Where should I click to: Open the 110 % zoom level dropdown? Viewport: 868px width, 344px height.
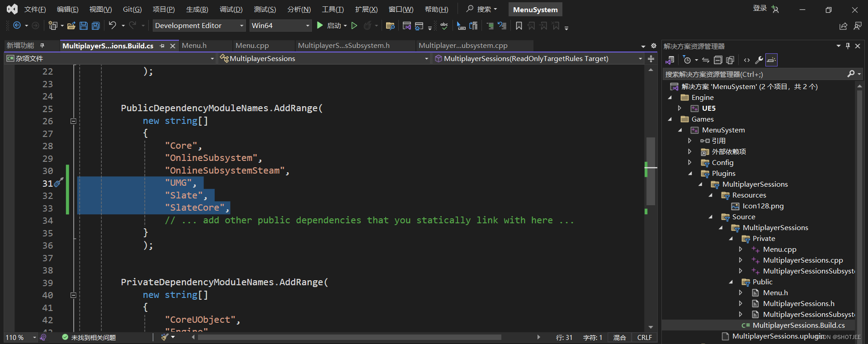tap(21, 338)
